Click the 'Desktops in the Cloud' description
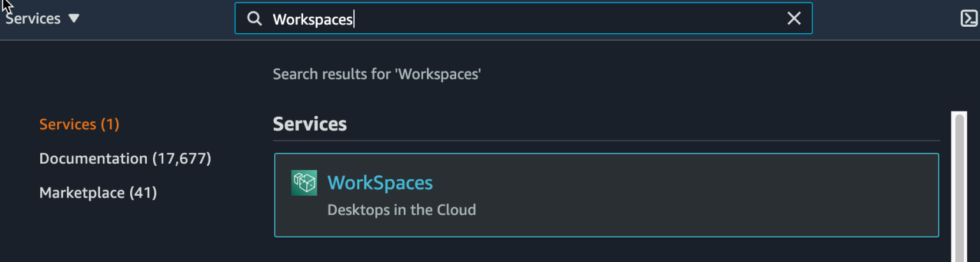Screen dimensions: 980x262 tap(401, 210)
